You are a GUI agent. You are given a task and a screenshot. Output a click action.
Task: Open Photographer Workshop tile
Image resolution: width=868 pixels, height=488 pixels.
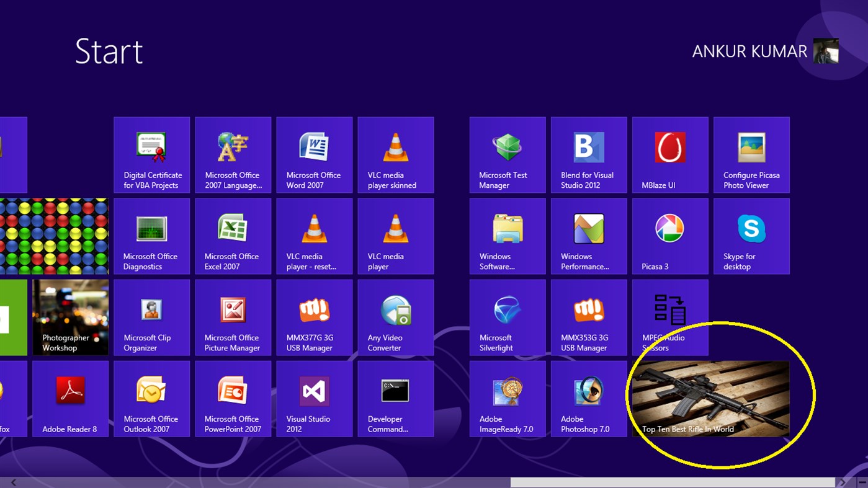click(71, 317)
